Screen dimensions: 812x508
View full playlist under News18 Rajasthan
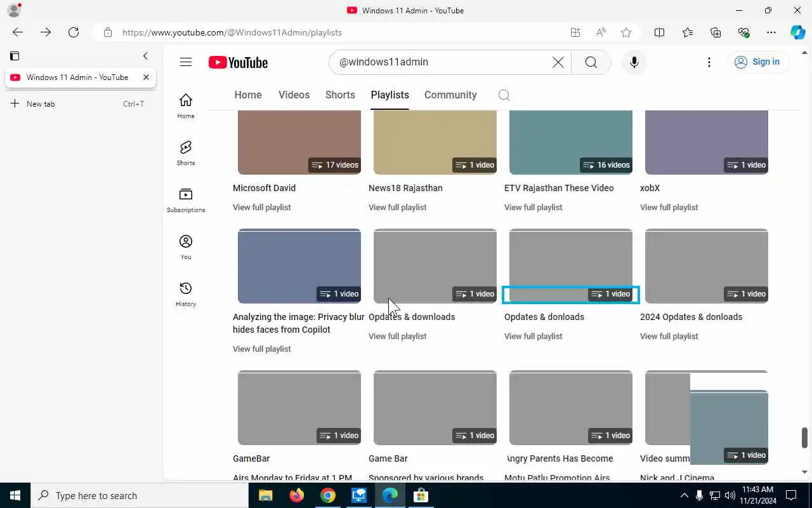[397, 208]
